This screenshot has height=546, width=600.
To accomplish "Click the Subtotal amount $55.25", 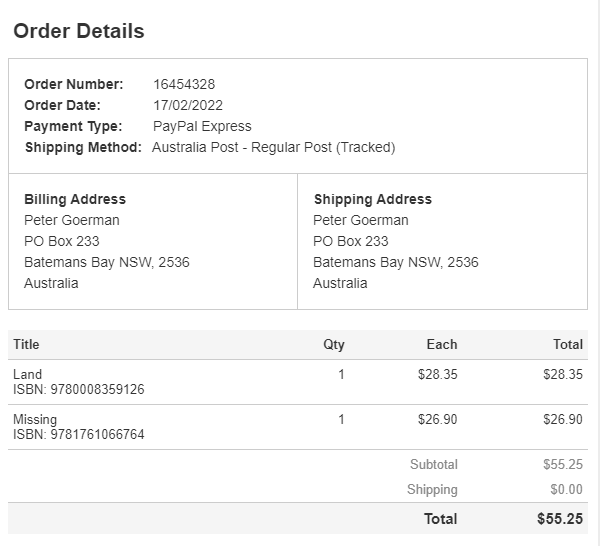I will tap(563, 464).
